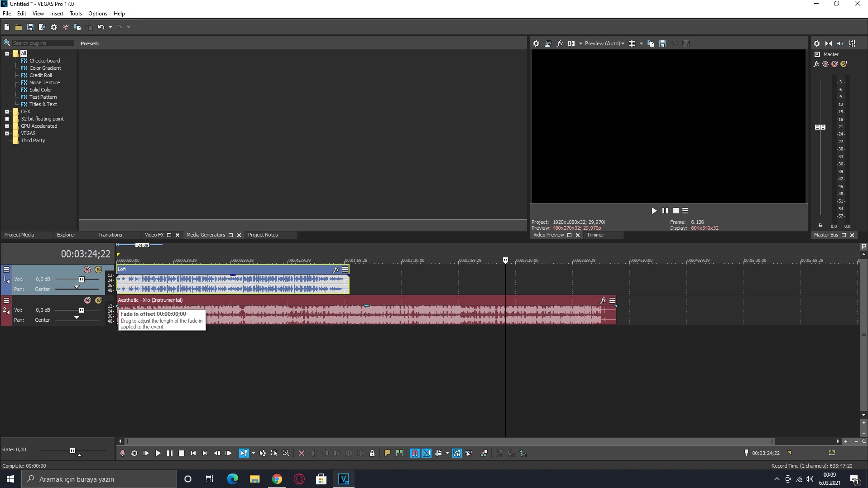
Task: Open Master bus FX
Action: [816, 64]
